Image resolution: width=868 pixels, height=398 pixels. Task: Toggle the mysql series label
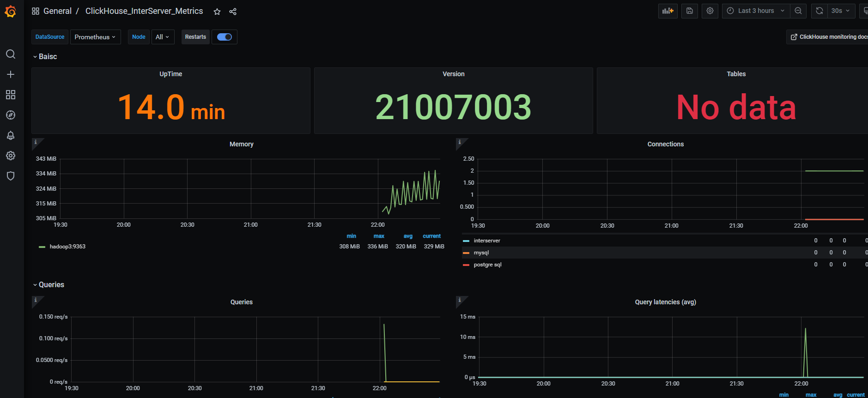pyautogui.click(x=481, y=253)
